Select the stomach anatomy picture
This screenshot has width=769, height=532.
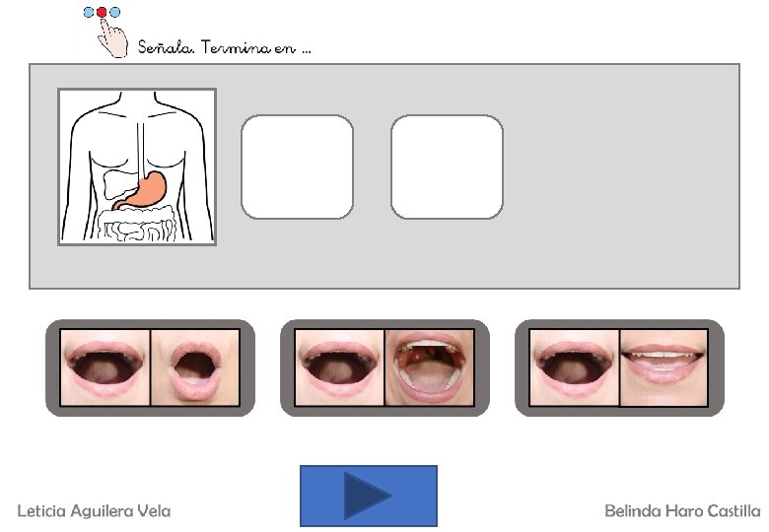coord(137,166)
